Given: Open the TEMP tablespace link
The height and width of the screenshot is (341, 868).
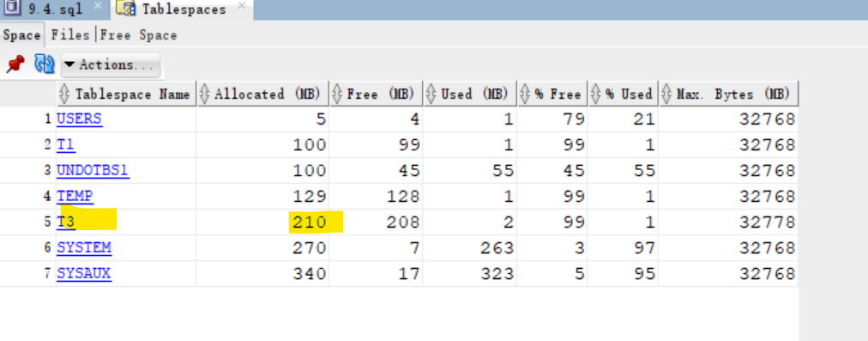Looking at the screenshot, I should [x=75, y=197].
